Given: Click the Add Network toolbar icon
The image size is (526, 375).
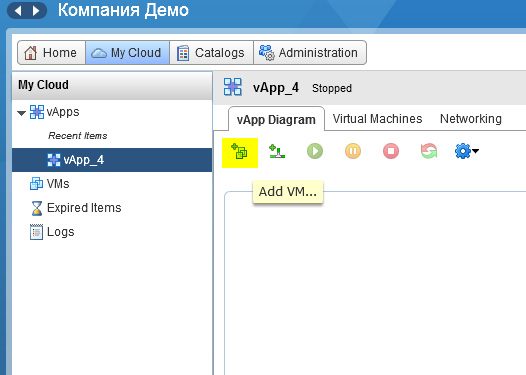Looking at the screenshot, I should [277, 152].
